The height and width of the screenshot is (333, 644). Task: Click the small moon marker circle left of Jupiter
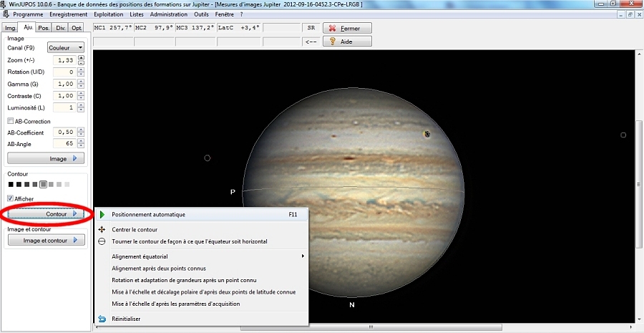tap(208, 158)
